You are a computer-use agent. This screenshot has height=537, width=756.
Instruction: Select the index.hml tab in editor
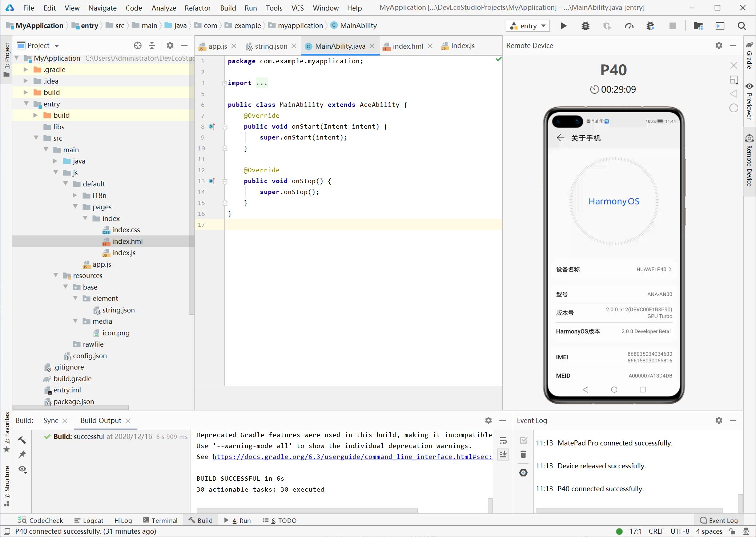pos(406,46)
